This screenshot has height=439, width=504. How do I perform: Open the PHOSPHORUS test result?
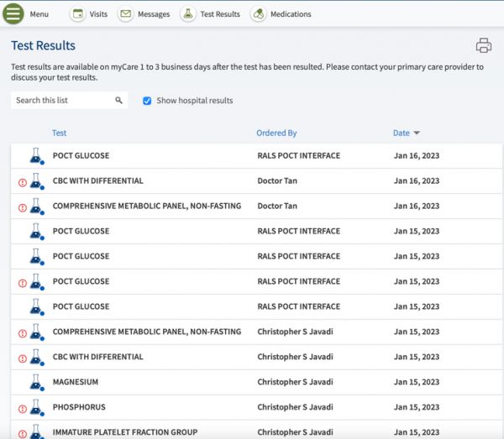(x=79, y=407)
